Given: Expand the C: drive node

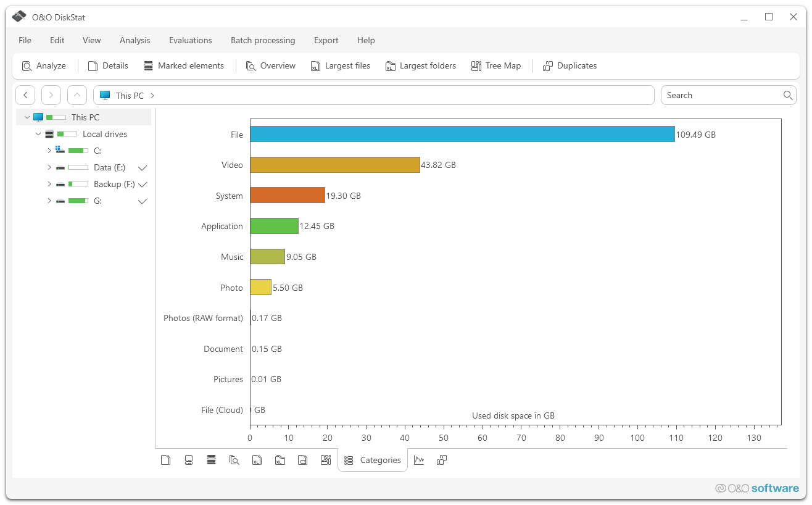Looking at the screenshot, I should click(49, 151).
